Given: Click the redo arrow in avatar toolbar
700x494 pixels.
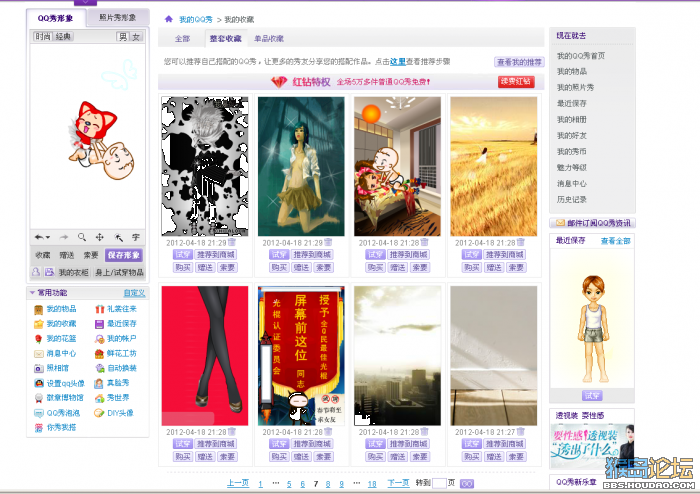Looking at the screenshot, I should click(64, 237).
